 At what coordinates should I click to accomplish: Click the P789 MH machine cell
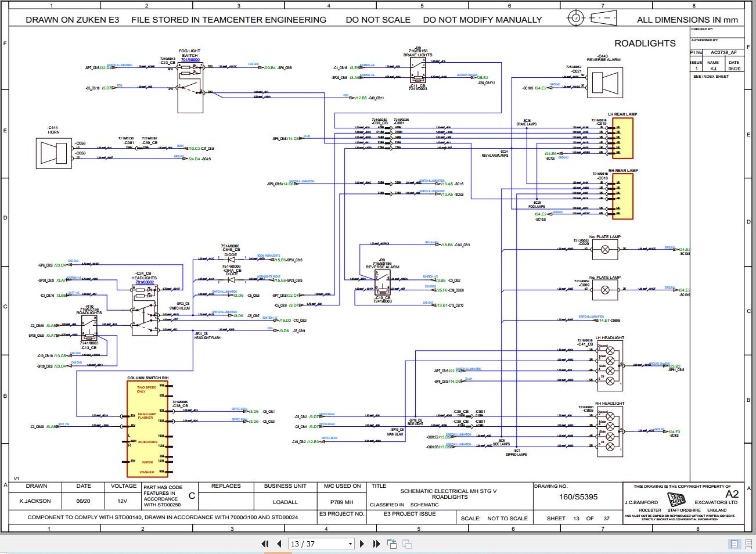341,502
